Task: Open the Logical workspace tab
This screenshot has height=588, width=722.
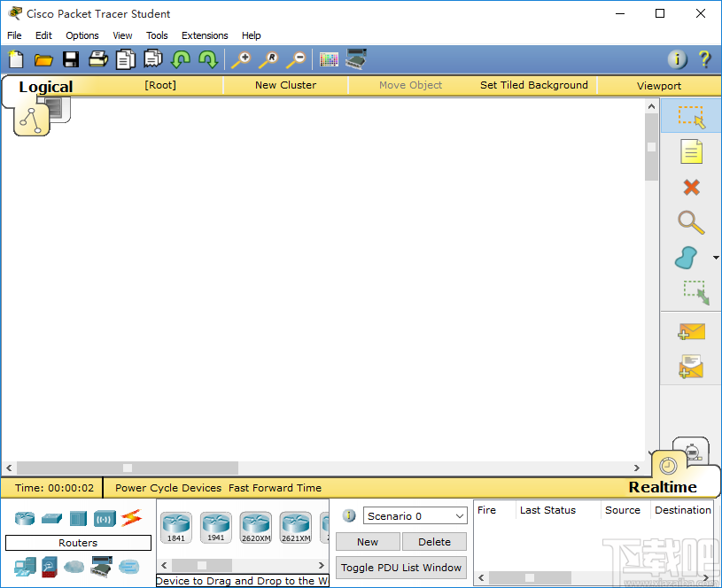Action: tap(45, 87)
